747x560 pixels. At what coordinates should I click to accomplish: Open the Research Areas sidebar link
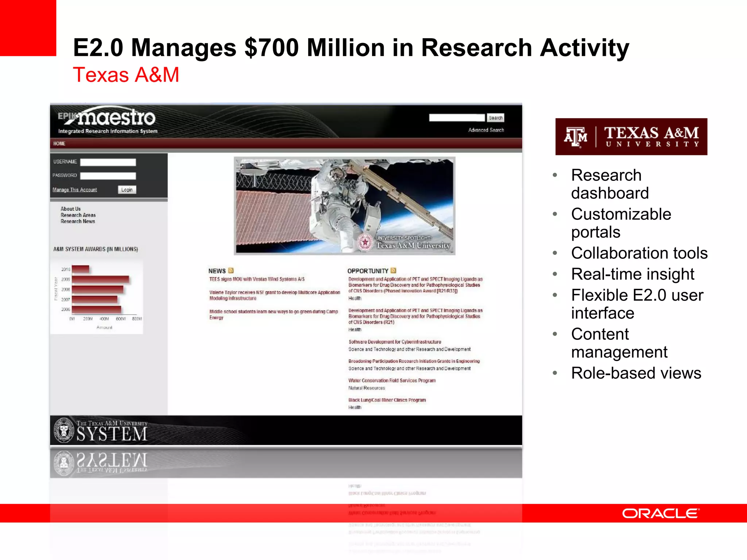click(x=78, y=215)
